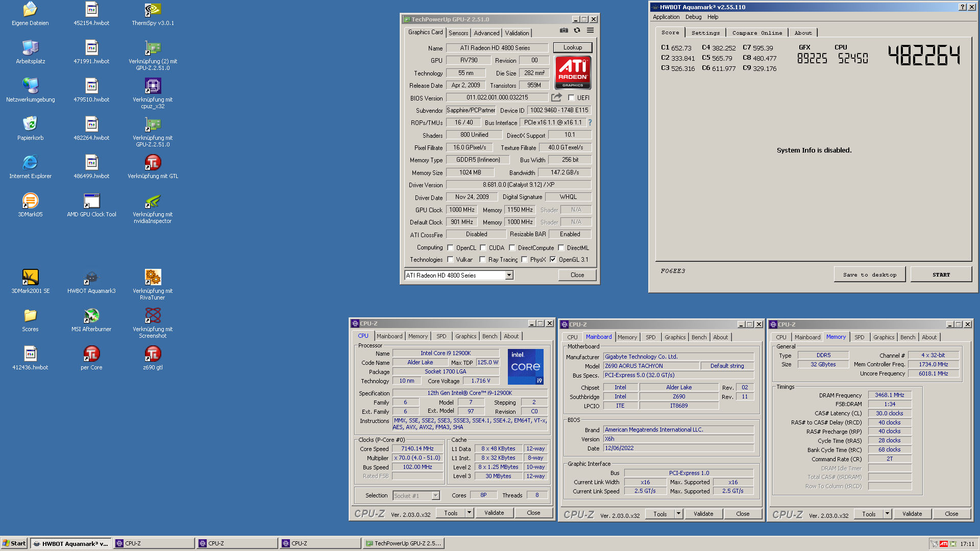980x551 pixels.
Task: Toggle the Ray Tracing checkbox
Action: tap(482, 260)
